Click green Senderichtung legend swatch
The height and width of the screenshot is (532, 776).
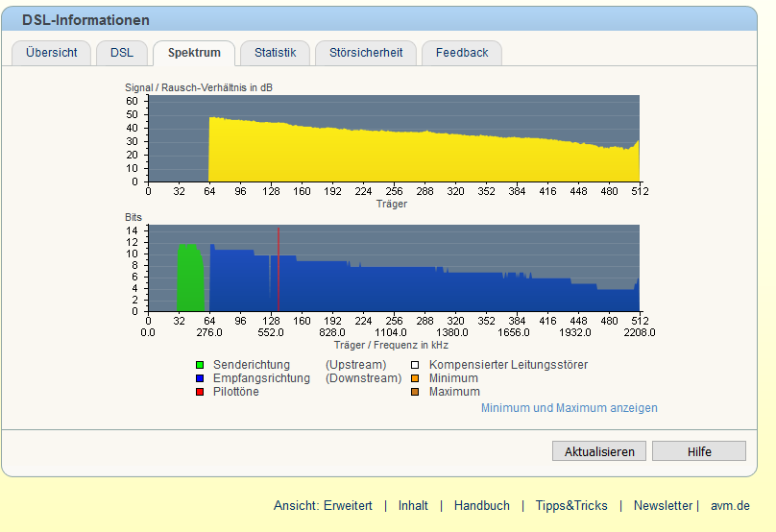tap(200, 365)
